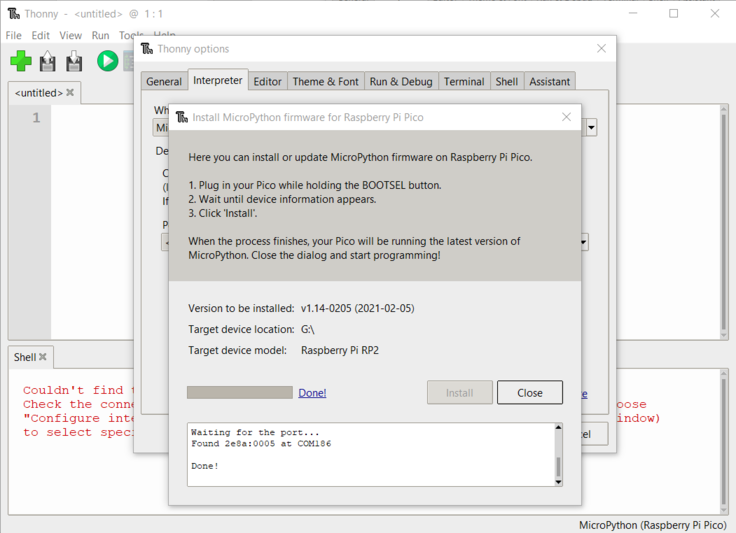
Task: Open the Edit menu
Action: click(x=40, y=36)
